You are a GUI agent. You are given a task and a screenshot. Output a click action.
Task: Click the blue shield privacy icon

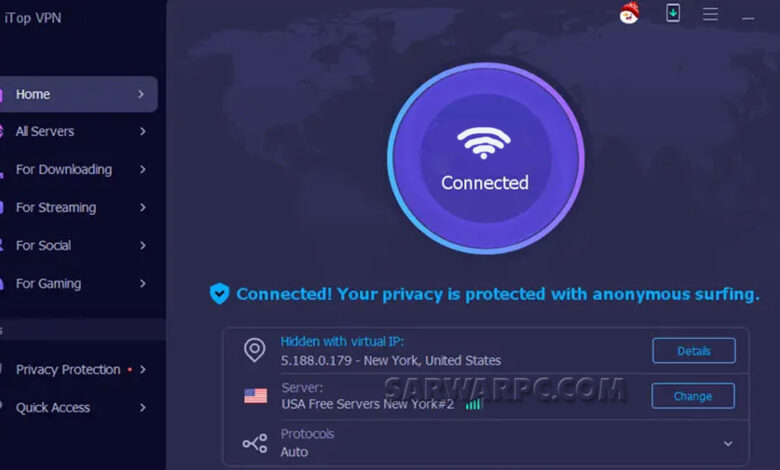[x=219, y=293]
